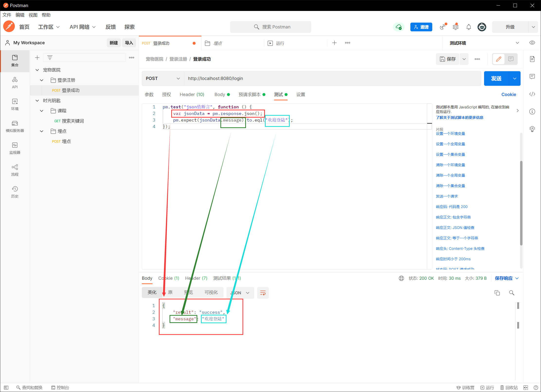Click the 响应码: 代码是 200 snippet
The width and height of the screenshot is (541, 392).
[451, 207]
